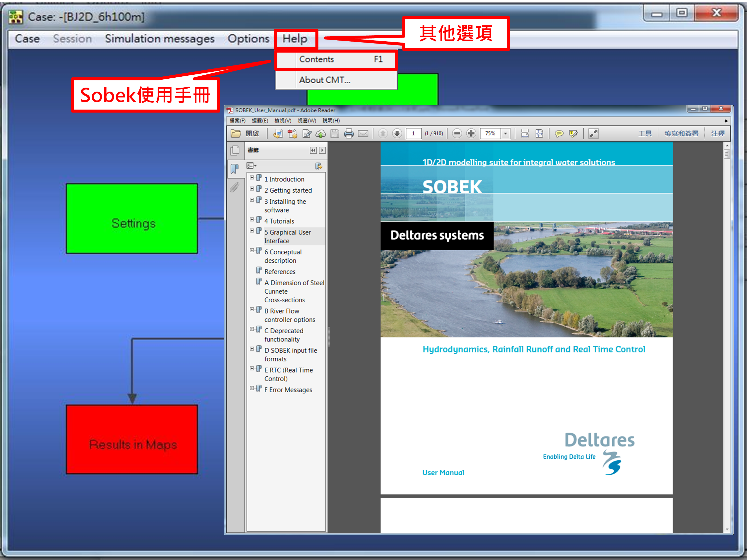Image resolution: width=747 pixels, height=560 pixels.
Task: Expand the 4 Tutorials bookmark
Action: click(252, 220)
